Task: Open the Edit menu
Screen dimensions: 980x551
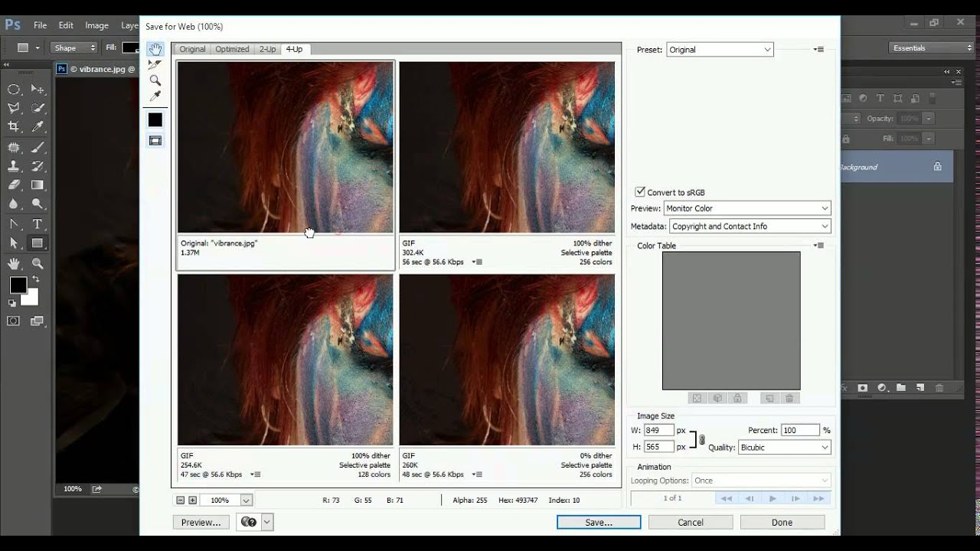Action: click(66, 25)
